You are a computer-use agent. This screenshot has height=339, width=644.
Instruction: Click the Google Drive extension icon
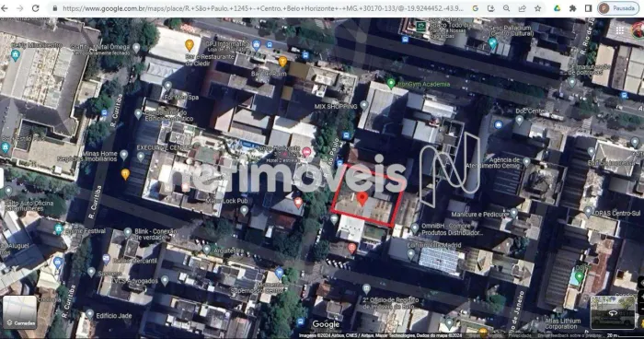pos(557,8)
